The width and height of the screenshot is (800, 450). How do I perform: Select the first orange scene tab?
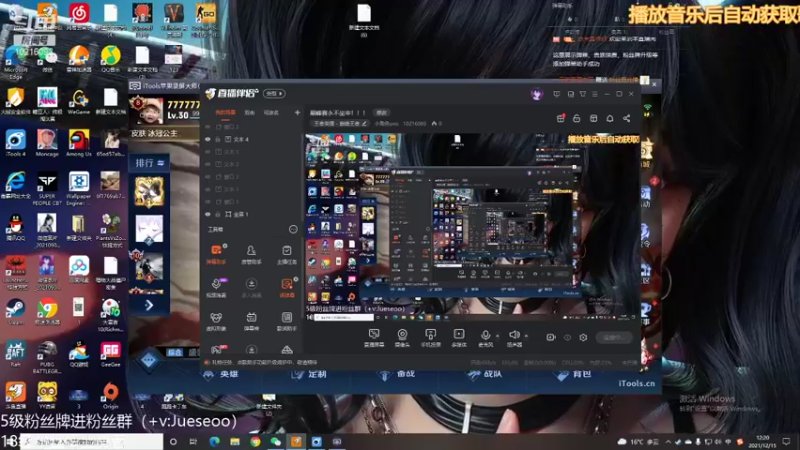click(x=225, y=112)
